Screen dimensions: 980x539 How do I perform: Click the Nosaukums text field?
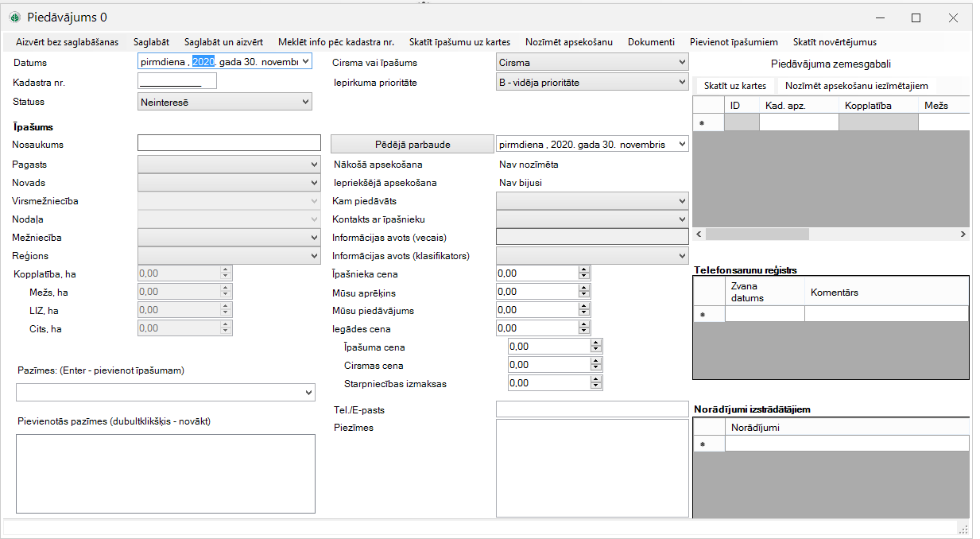coord(229,143)
